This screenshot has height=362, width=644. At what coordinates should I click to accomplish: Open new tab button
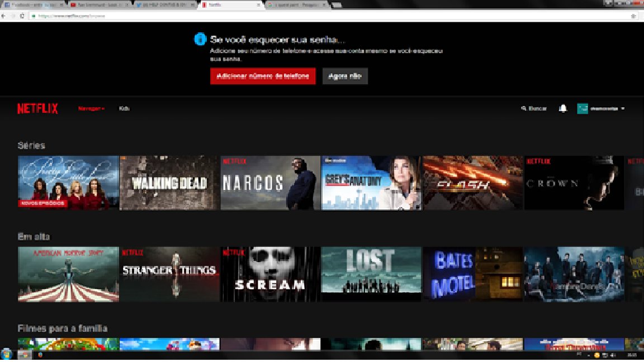(337, 5)
